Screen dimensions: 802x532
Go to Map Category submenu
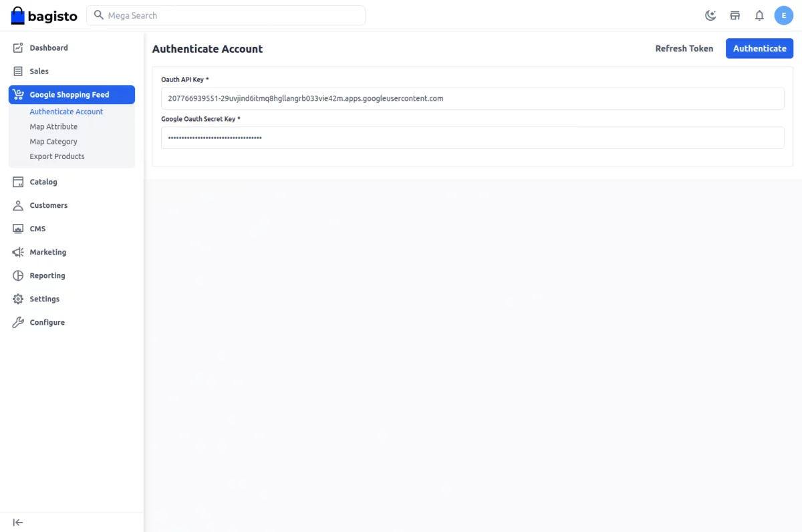click(x=53, y=142)
